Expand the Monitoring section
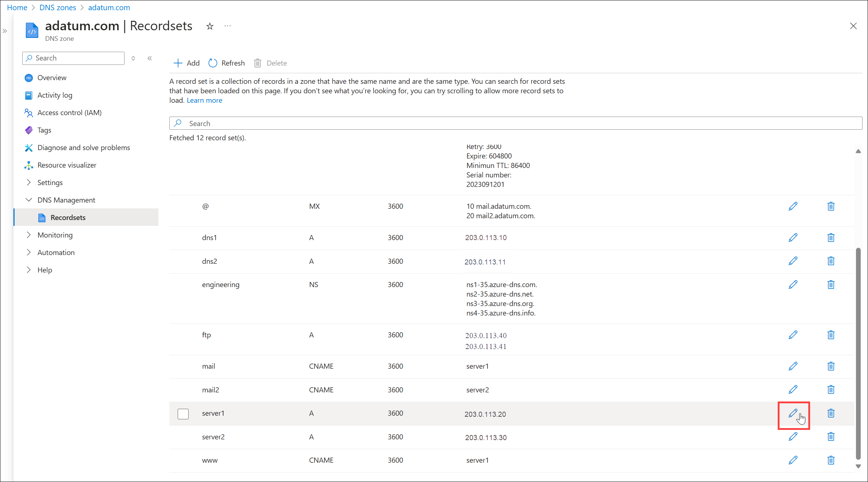This screenshot has height=482, width=868. [x=29, y=235]
